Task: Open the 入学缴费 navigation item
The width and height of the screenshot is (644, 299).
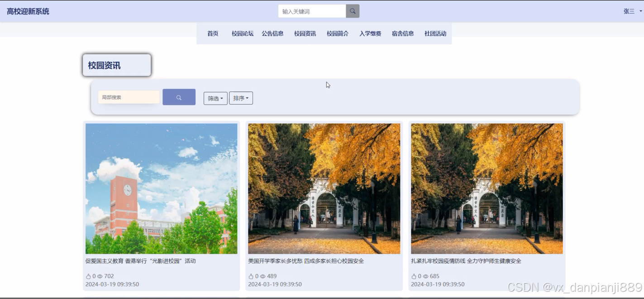Action: pos(370,34)
